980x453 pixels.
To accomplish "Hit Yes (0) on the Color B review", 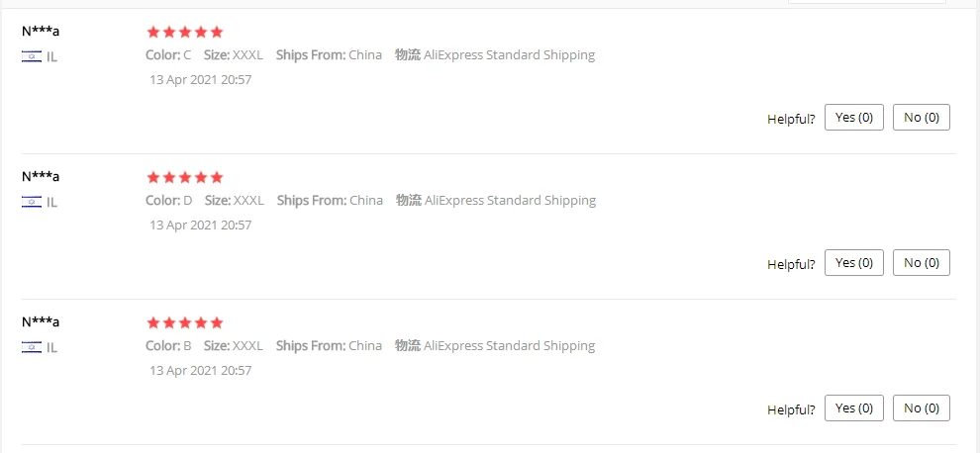I will (x=853, y=408).
